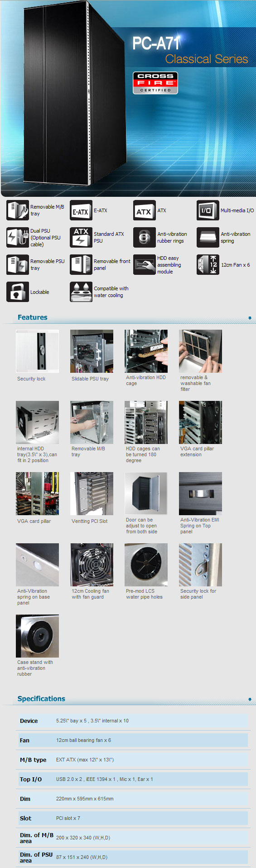Click the PCI slot x 7 value
This screenshot has height=868, width=256.
click(x=68, y=818)
